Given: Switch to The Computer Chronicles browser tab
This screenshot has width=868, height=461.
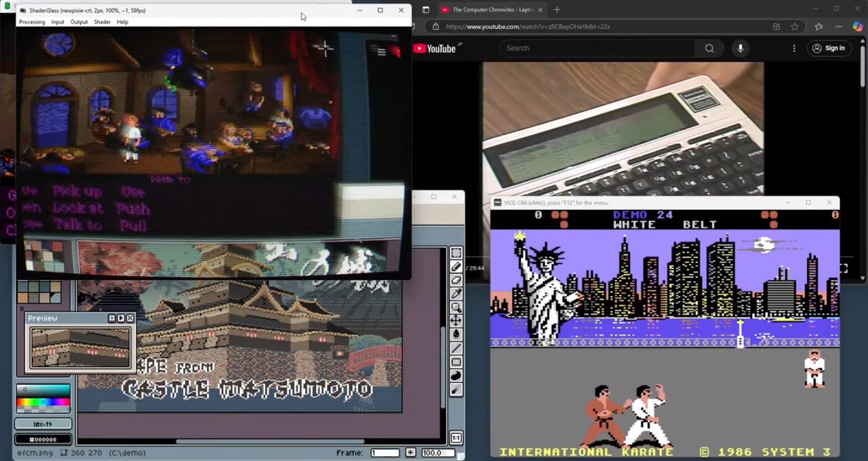Looking at the screenshot, I should [x=492, y=9].
